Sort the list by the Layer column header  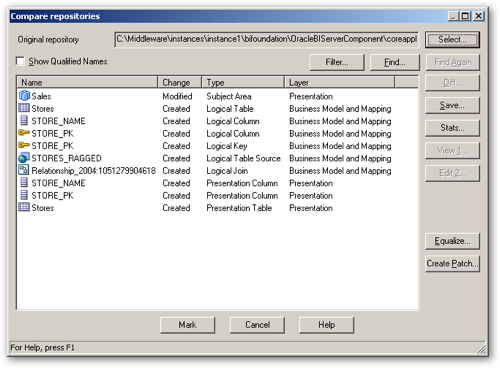point(340,82)
